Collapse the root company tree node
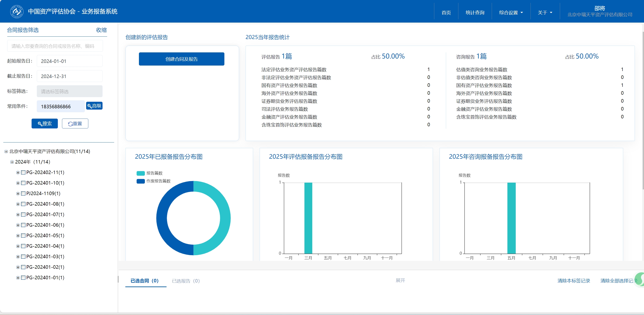 tap(6, 151)
